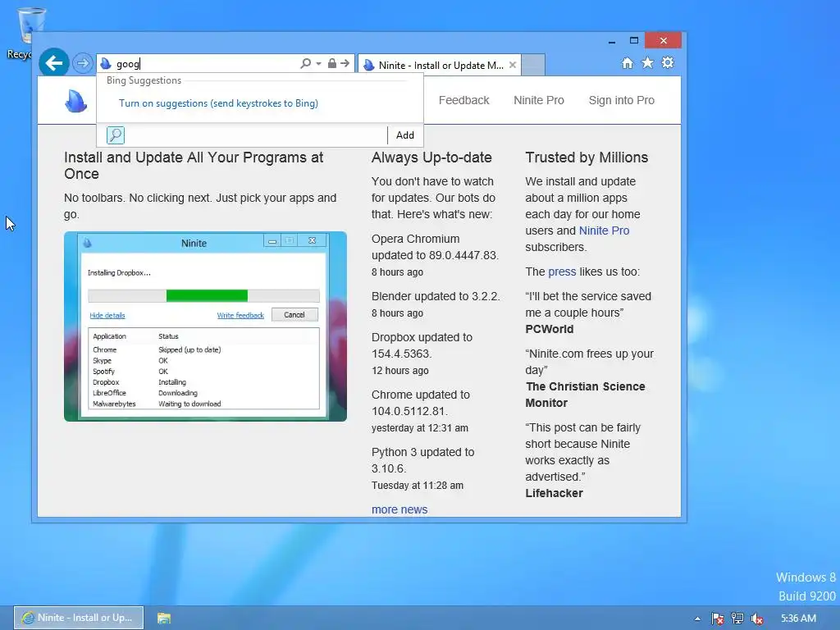Click the 'Dropbox updated to 154.4.5363.' text
840x630 pixels.
422,345
